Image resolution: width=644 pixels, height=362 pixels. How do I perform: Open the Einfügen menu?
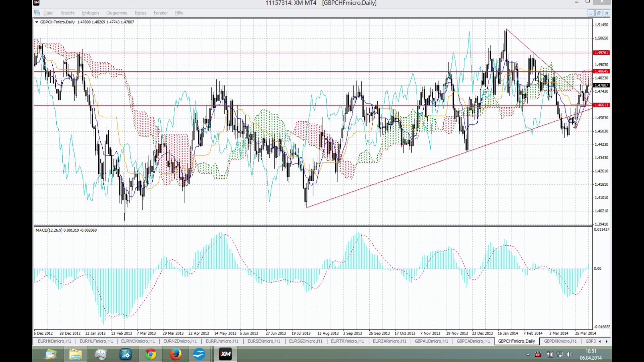[x=90, y=13]
